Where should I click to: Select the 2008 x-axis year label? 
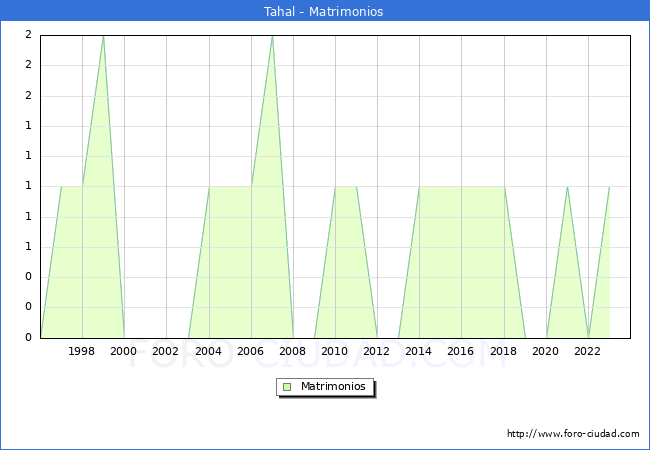pyautogui.click(x=292, y=351)
